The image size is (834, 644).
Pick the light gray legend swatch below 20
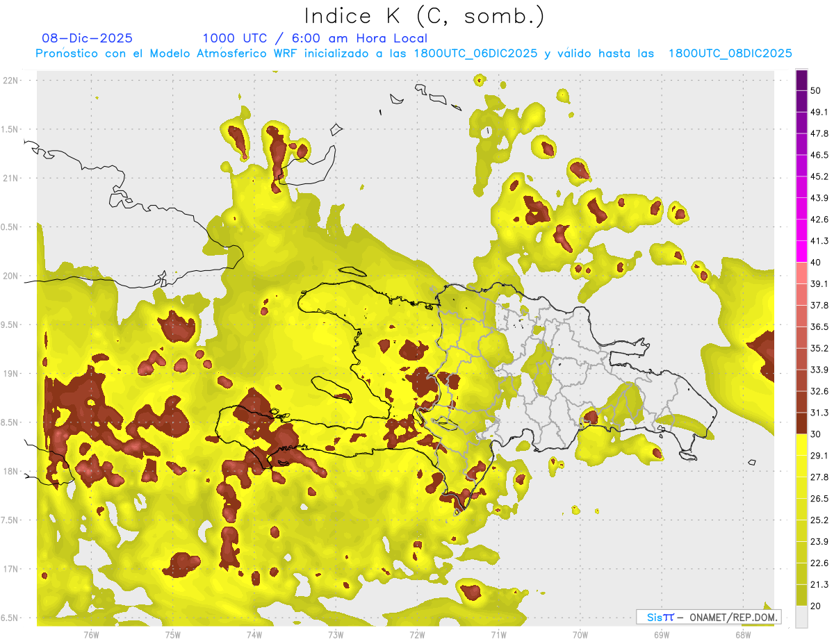pyautogui.click(x=801, y=617)
